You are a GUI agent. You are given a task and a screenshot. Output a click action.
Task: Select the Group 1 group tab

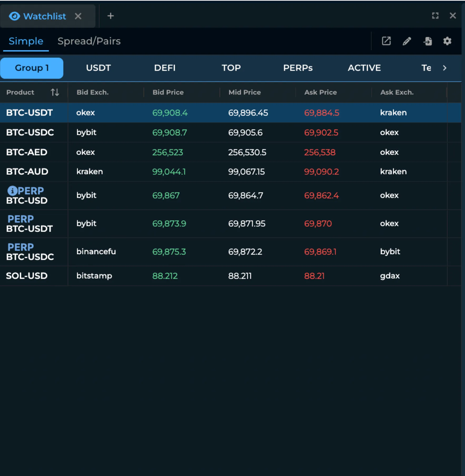pyautogui.click(x=32, y=68)
